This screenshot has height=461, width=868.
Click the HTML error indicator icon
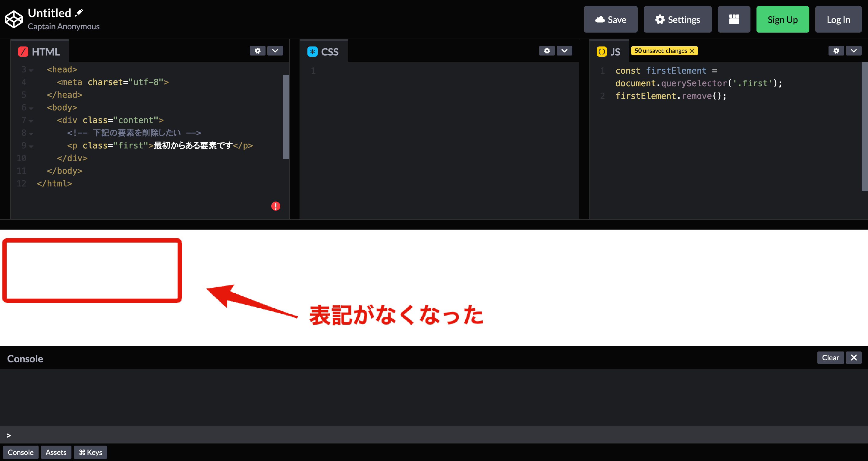276,206
